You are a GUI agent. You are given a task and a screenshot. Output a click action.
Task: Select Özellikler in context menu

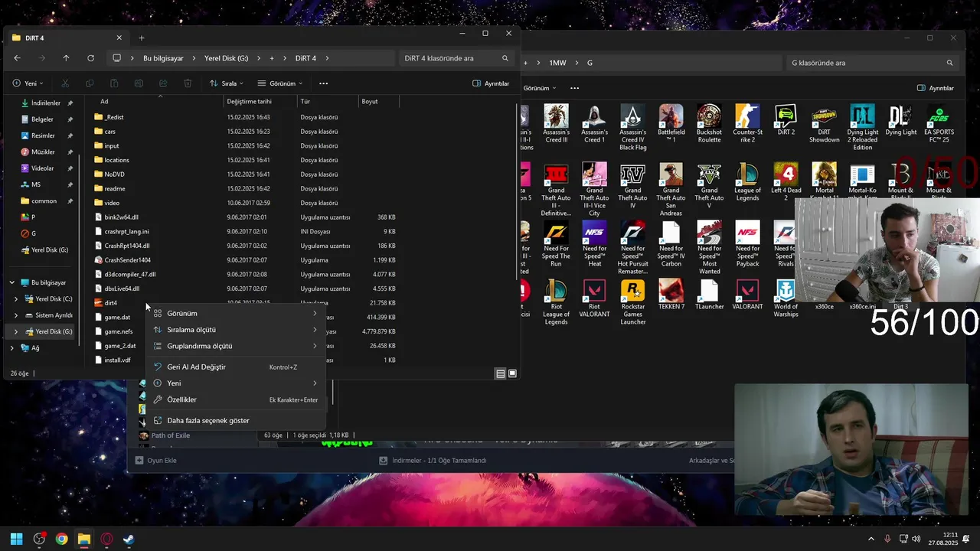(235, 399)
